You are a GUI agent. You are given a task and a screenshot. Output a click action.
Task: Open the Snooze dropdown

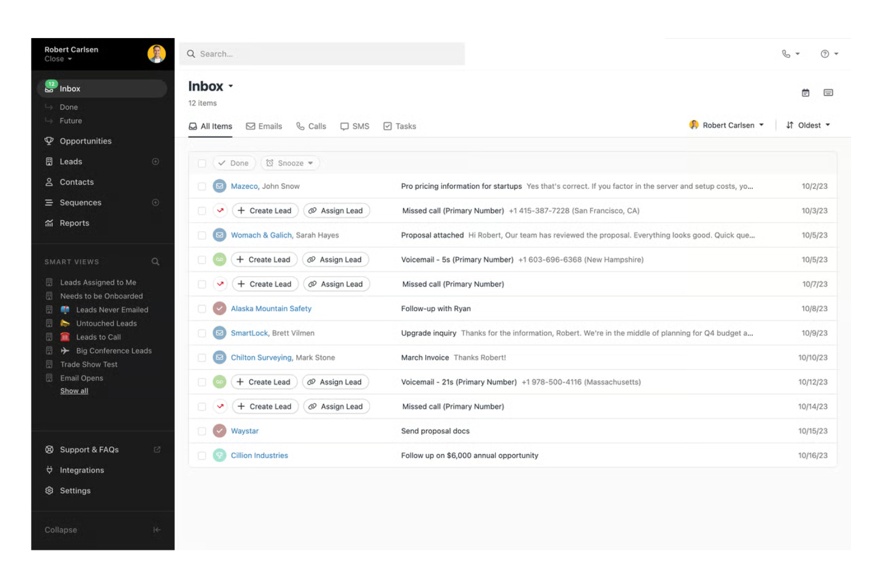(x=290, y=163)
